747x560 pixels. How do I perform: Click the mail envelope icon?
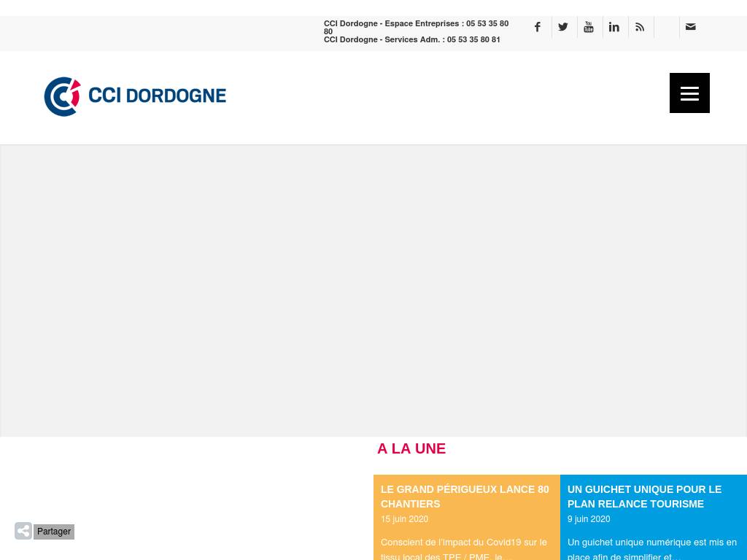click(691, 27)
